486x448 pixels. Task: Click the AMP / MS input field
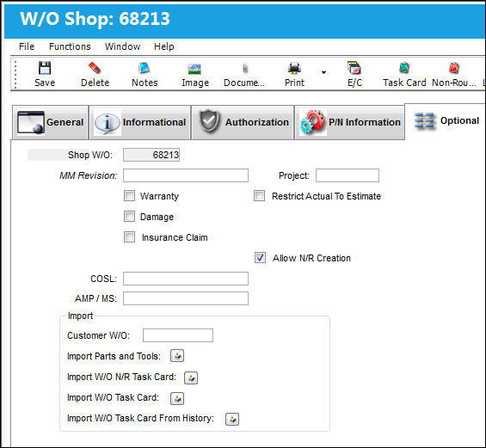click(186, 298)
